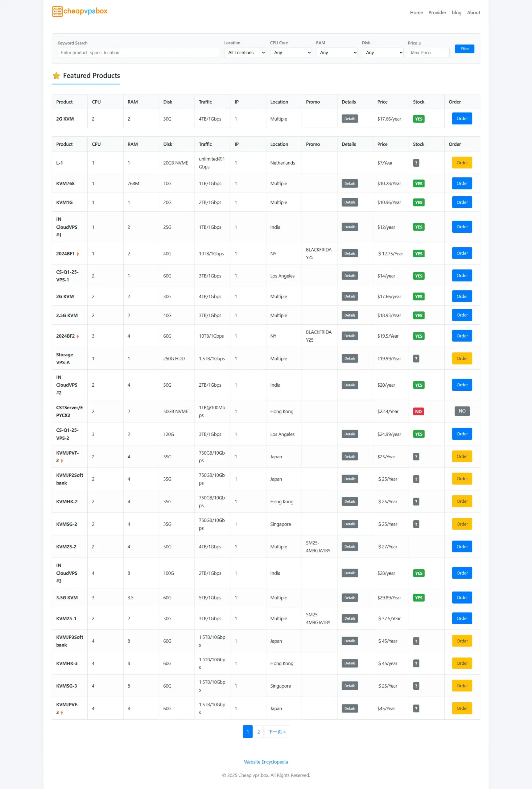Image resolution: width=532 pixels, height=790 pixels.
Task: Expand the CPU Core dropdown
Action: tap(291, 53)
